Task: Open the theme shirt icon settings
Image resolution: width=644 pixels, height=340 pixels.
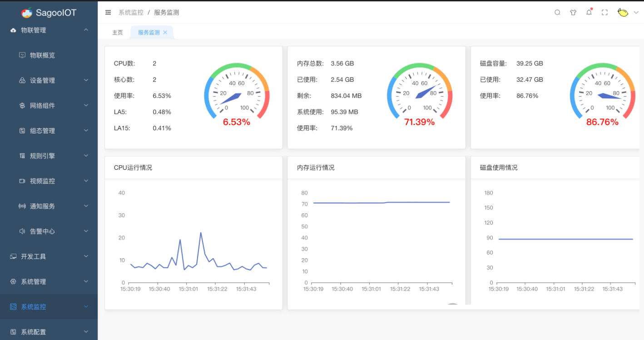Action: [573, 13]
